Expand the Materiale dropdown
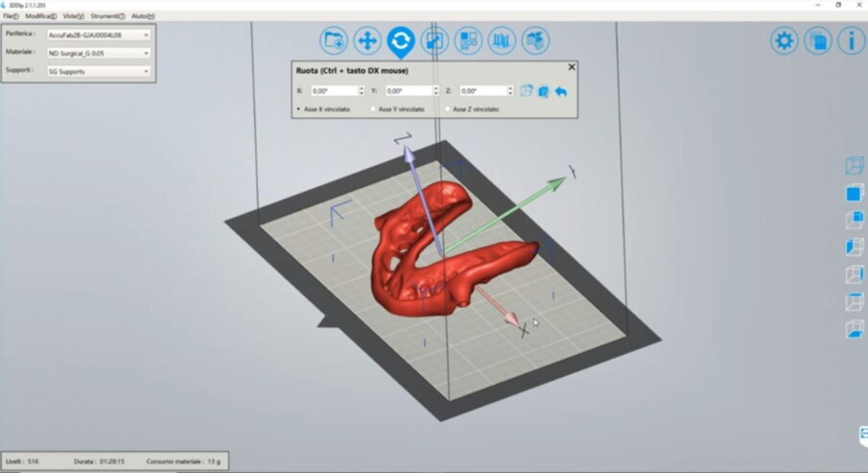 [98, 53]
